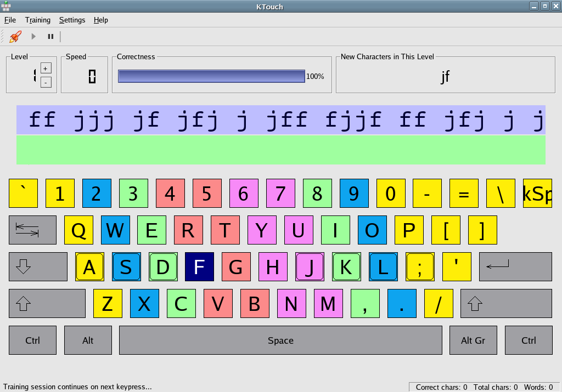This screenshot has height=392, width=562.
Task: Click the backslash key
Action: [x=501, y=194]
